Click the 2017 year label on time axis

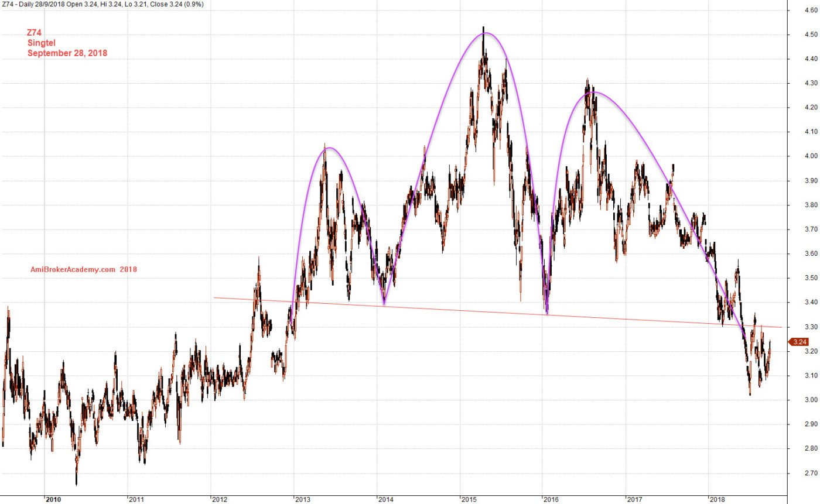coord(635,499)
